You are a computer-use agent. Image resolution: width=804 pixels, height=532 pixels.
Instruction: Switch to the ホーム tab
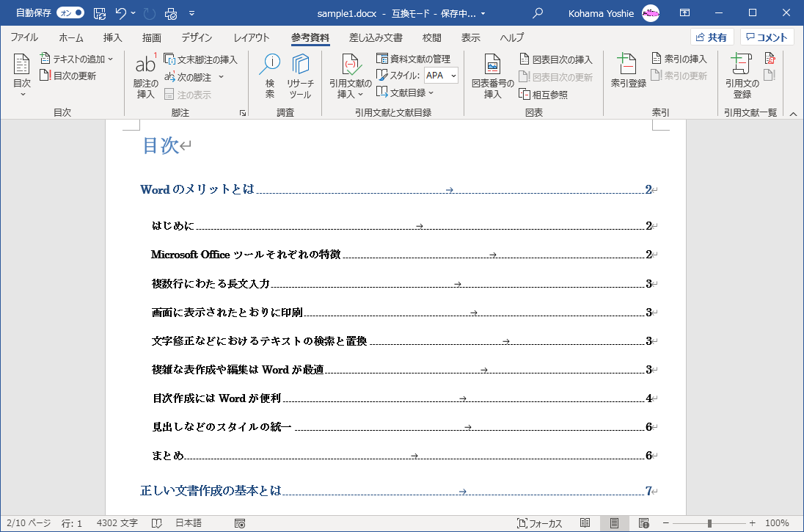[x=70, y=37]
